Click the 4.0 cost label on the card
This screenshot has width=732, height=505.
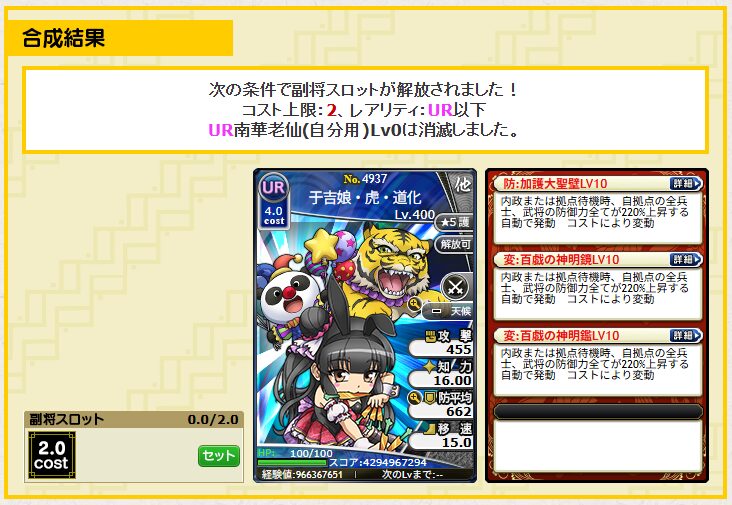pos(274,216)
